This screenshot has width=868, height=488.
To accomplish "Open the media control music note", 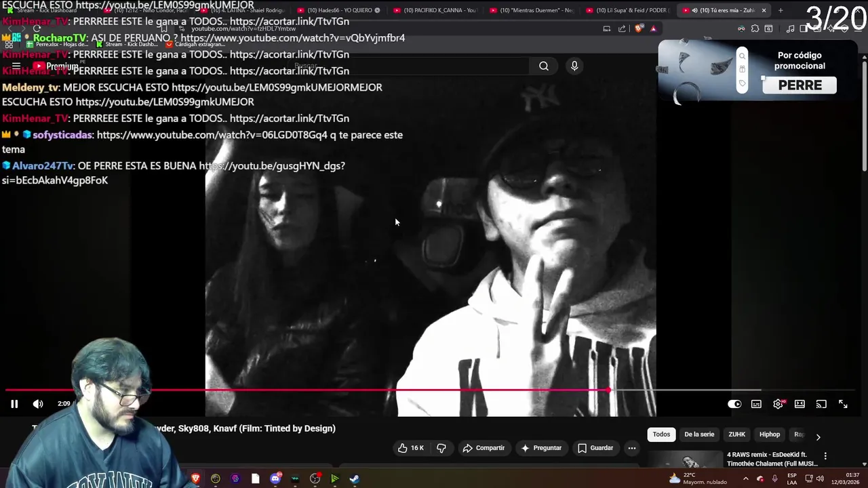I will coord(790,28).
